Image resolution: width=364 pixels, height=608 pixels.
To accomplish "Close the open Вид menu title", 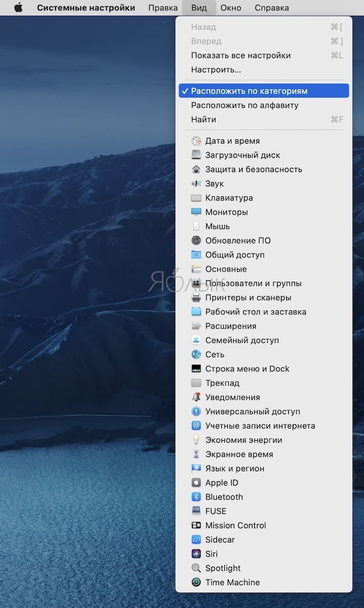I will (x=200, y=8).
